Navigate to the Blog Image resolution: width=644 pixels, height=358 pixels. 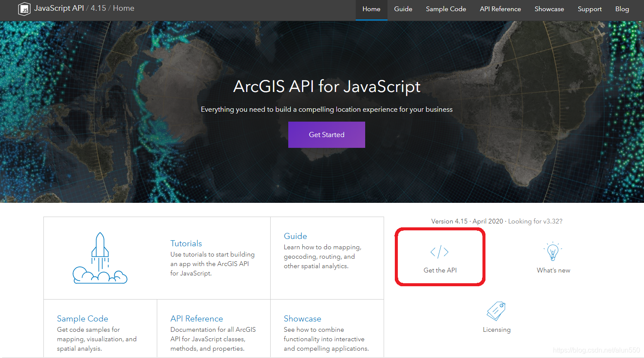tap(622, 9)
